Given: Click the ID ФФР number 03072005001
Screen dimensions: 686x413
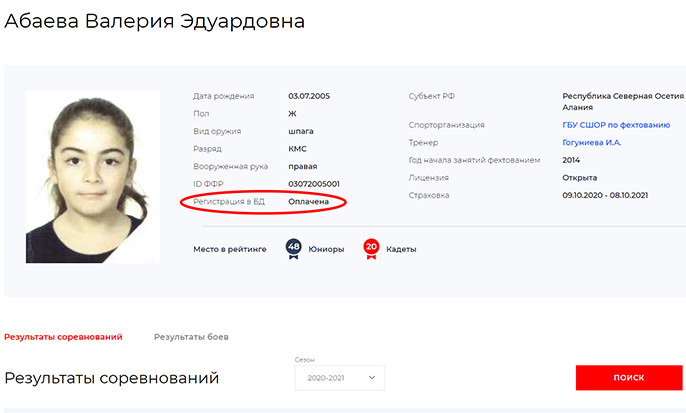Looking at the screenshot, I should point(314,184).
